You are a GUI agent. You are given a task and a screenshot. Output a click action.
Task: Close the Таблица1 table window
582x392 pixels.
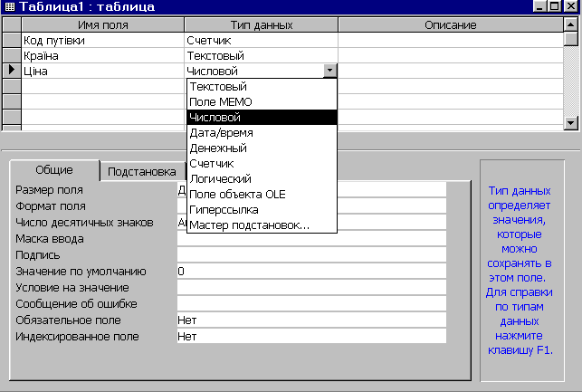pos(571,6)
